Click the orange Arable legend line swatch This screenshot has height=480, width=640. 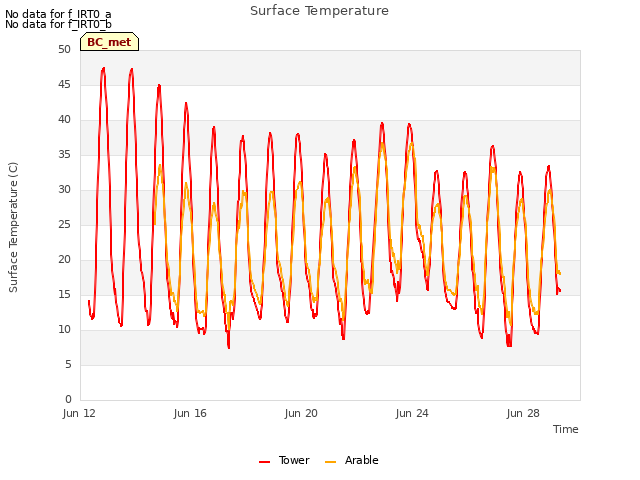point(330,462)
